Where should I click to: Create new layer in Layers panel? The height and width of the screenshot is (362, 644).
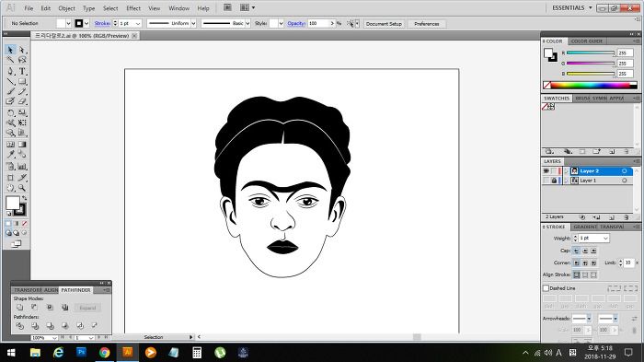click(612, 216)
